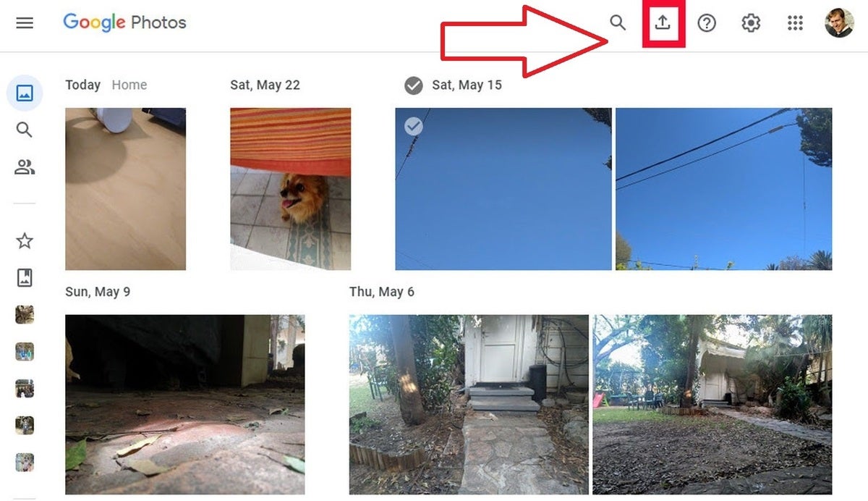The image size is (868, 501).
Task: Toggle checkmark on first blue sky photo
Action: pos(413,127)
